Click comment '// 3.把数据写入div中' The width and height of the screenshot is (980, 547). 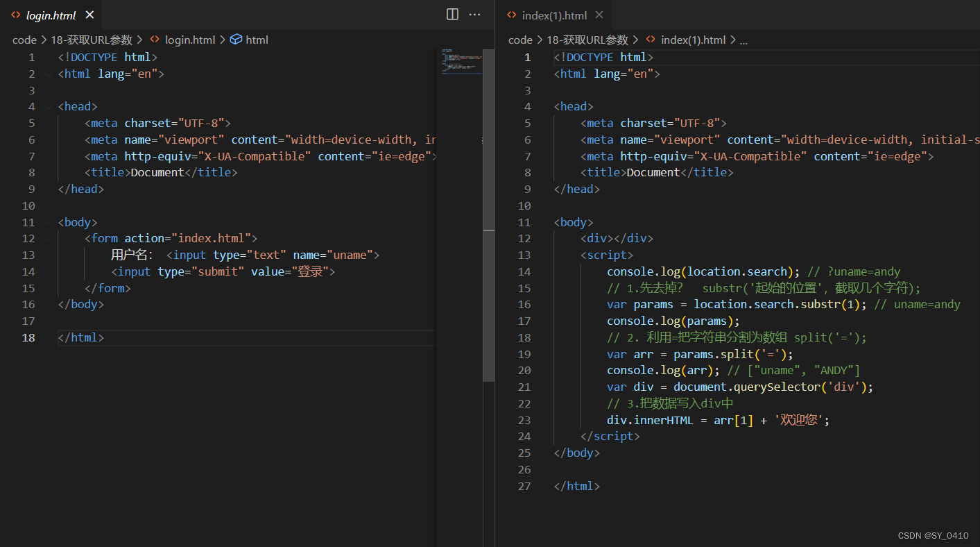(670, 403)
